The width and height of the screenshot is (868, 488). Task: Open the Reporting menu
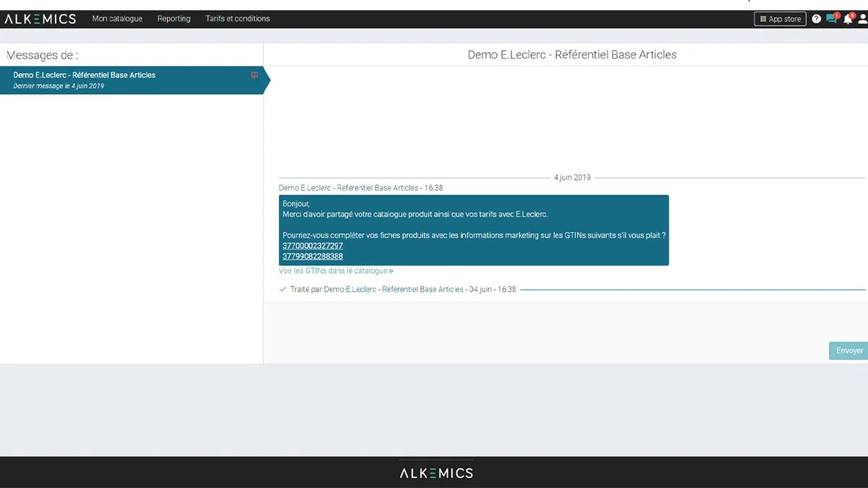tap(174, 19)
